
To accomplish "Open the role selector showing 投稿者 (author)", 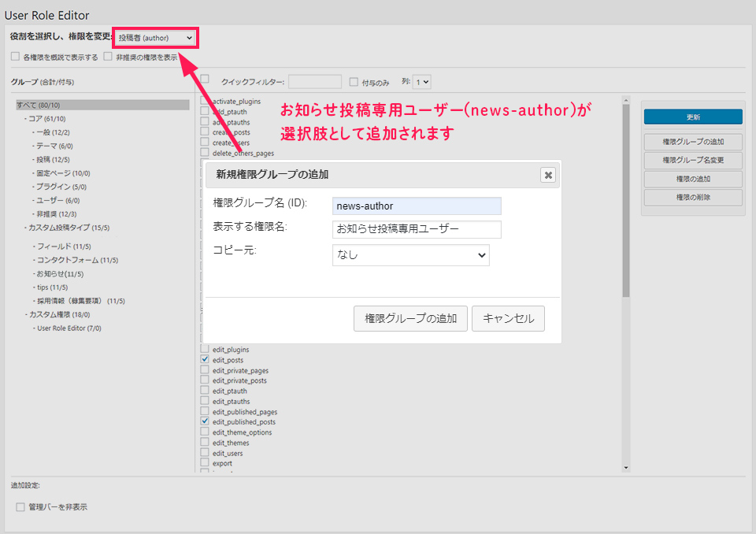I will (155, 38).
